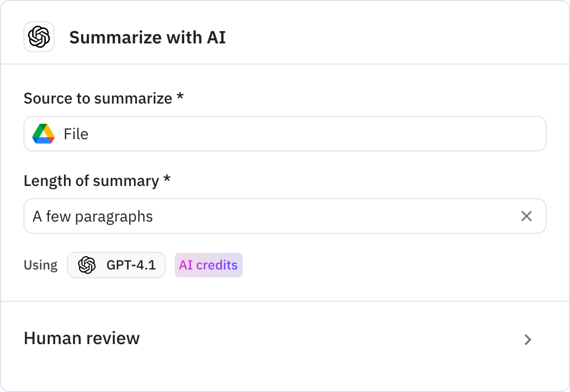Click the OpenAI swirl beside GPT-4.1
The image size is (570, 392).
tap(87, 265)
